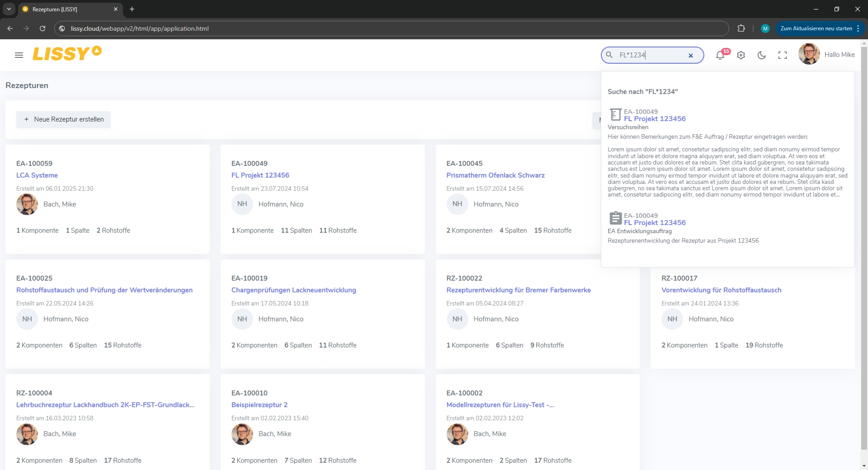Click Mike Bach avatar on RZ-100004 card

27,434
